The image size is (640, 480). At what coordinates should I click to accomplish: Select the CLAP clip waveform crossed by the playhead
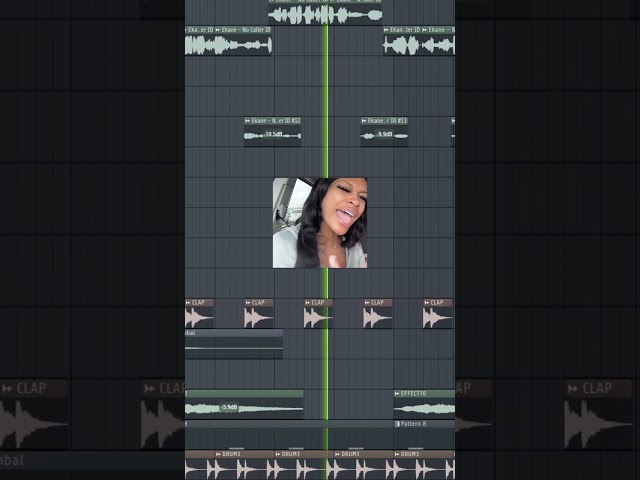pos(318,318)
